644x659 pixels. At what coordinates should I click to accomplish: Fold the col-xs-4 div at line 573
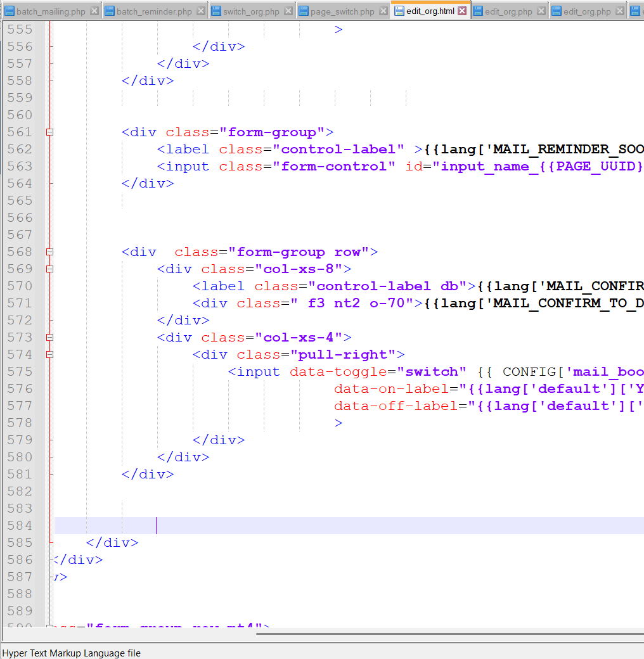click(x=49, y=338)
